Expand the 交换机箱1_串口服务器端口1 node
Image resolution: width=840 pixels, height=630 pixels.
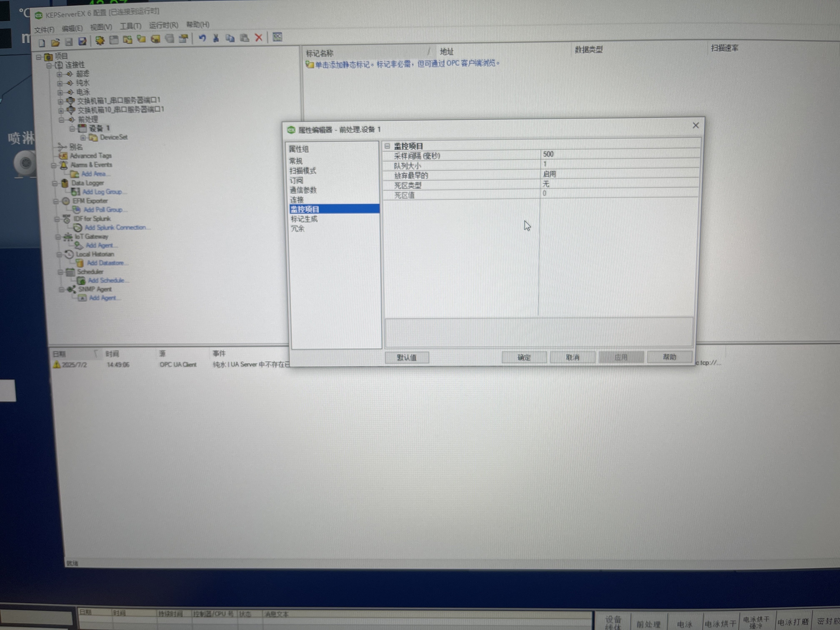coord(60,101)
